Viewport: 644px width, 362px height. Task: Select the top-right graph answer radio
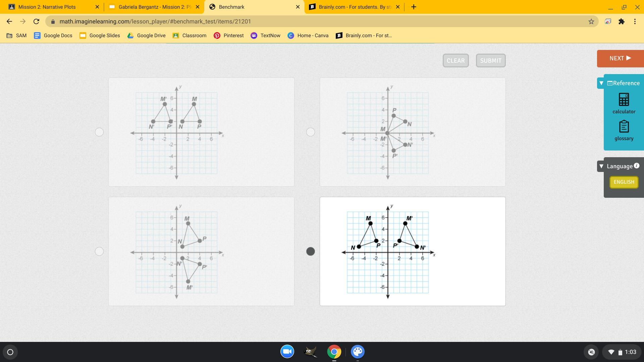coord(311,132)
